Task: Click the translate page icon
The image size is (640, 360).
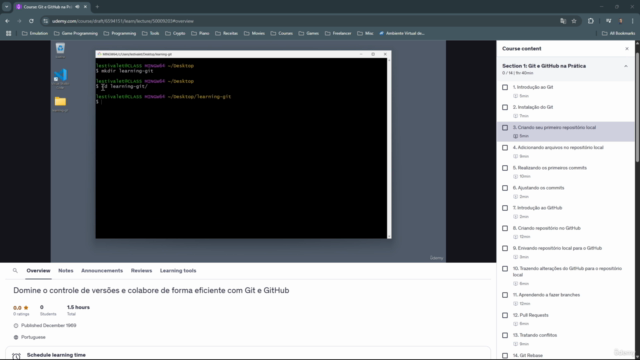Action: click(x=563, y=21)
